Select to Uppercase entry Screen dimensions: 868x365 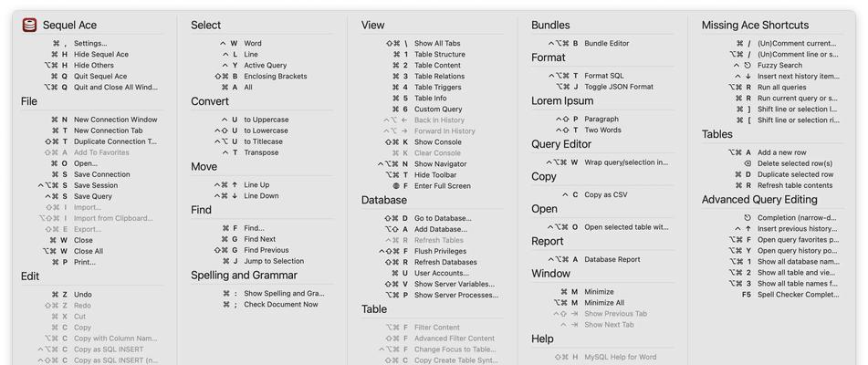267,120
